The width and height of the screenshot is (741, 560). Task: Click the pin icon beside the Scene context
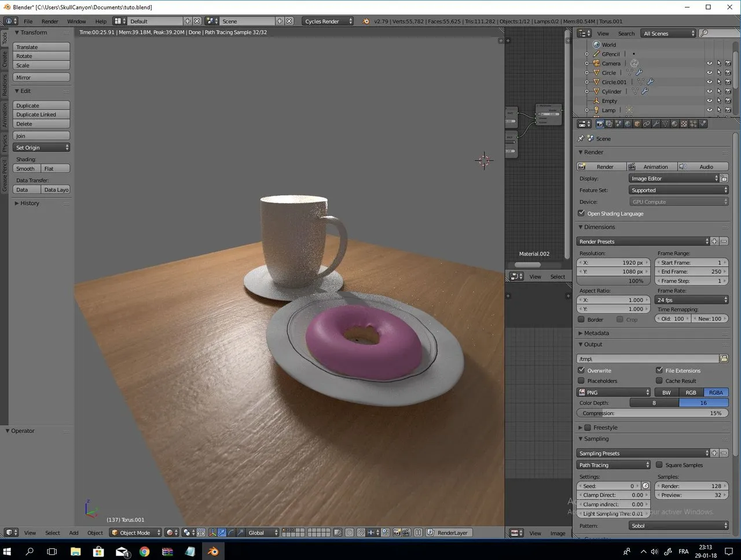pyautogui.click(x=581, y=139)
